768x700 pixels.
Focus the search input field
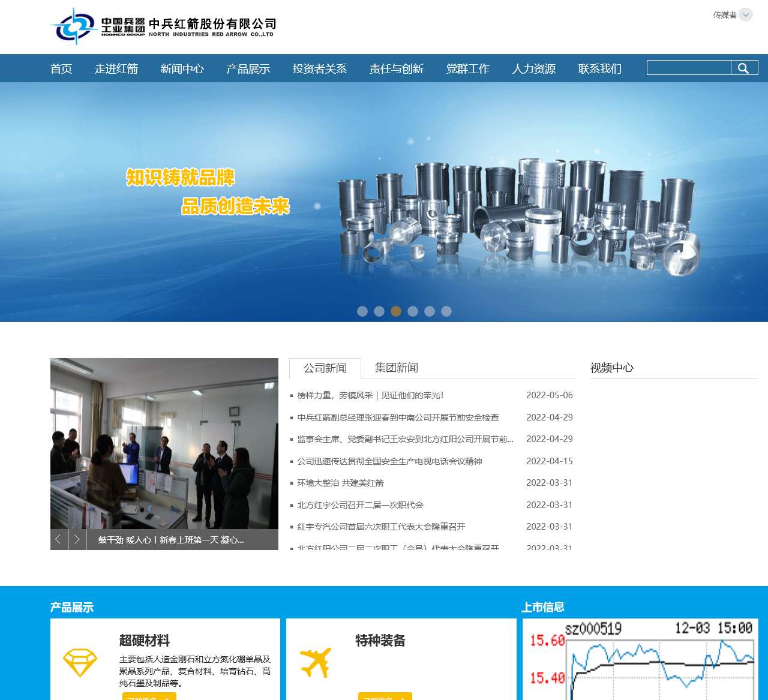(x=689, y=68)
